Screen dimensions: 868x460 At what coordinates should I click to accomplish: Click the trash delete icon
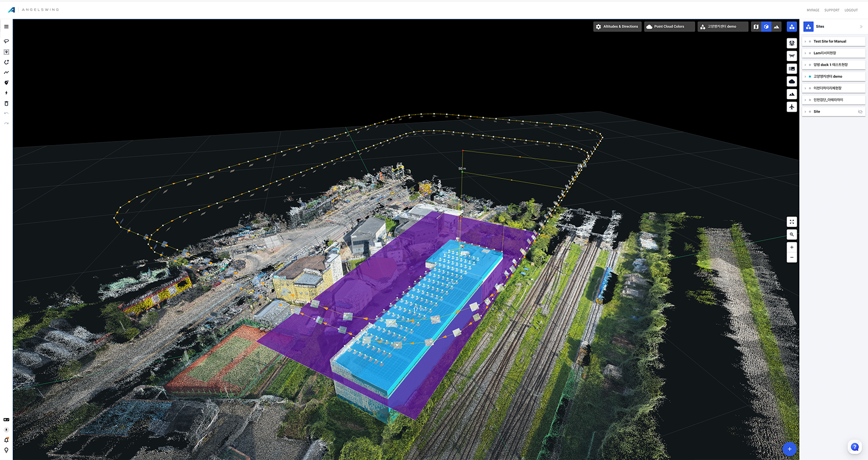point(6,103)
